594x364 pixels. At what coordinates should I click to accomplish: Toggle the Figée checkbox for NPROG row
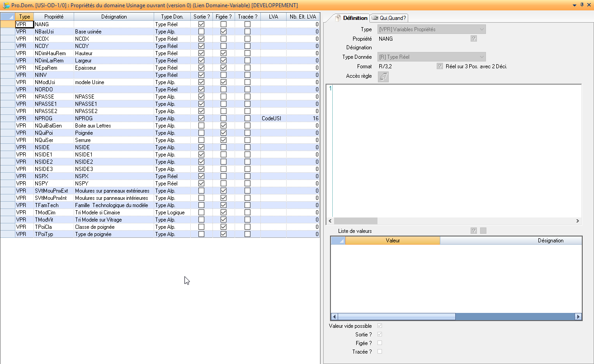(x=223, y=118)
